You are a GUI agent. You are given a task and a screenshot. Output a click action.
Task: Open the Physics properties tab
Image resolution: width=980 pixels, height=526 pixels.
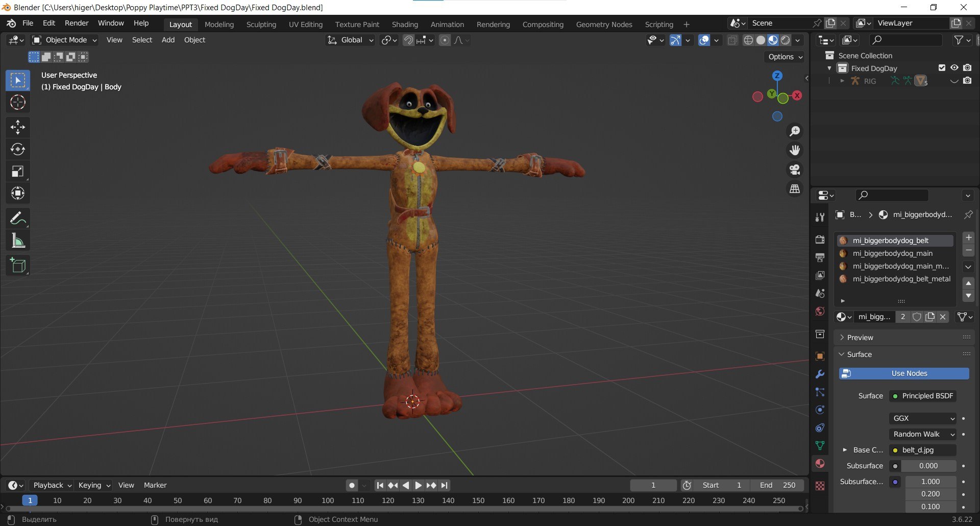click(820, 410)
